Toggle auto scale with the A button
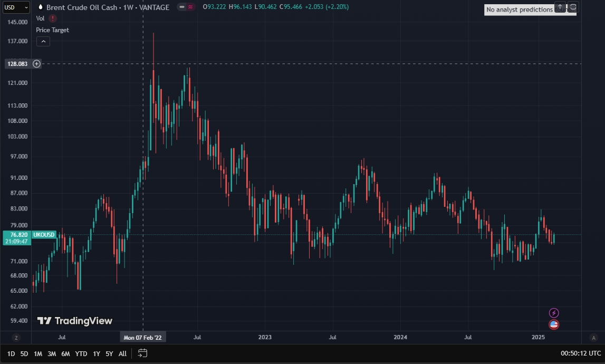Screen dimensions: 605x364 (593, 338)
